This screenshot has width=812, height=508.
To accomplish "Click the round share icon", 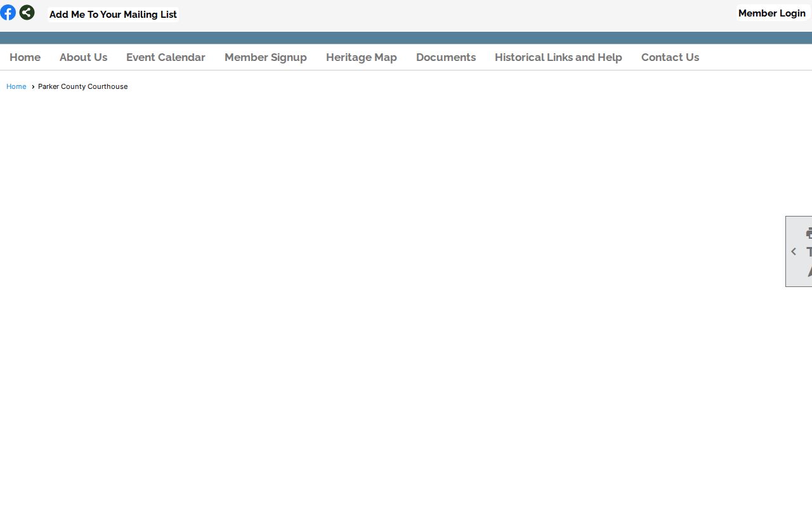I will (x=27, y=12).
